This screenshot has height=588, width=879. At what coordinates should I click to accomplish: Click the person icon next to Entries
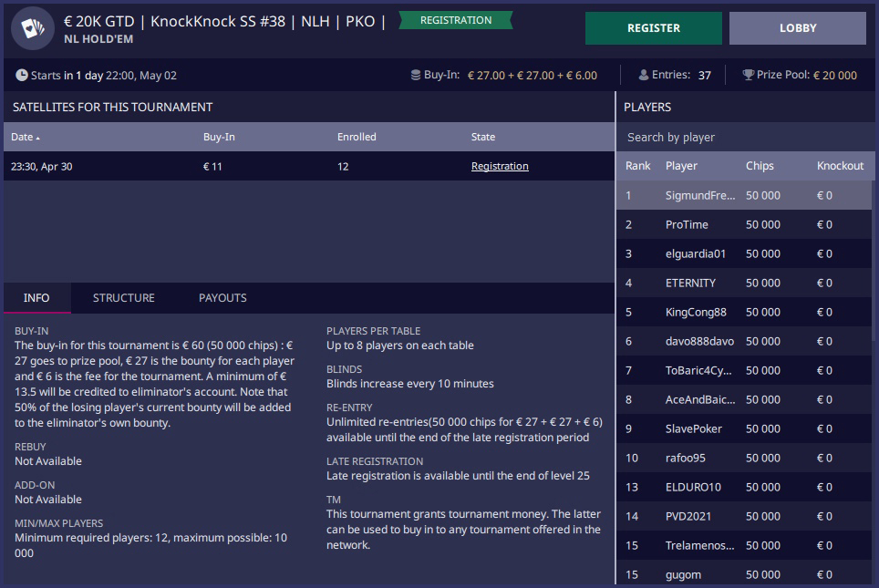(644, 75)
